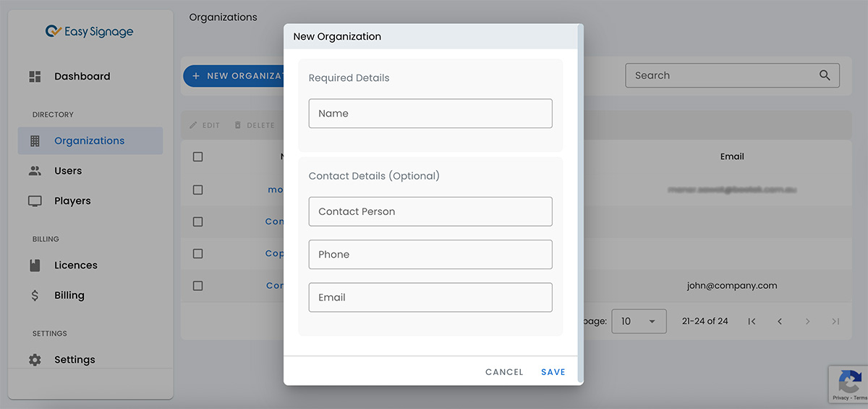Viewport: 868px width, 409px height.
Task: Click the Delete button in toolbar
Action: click(255, 125)
